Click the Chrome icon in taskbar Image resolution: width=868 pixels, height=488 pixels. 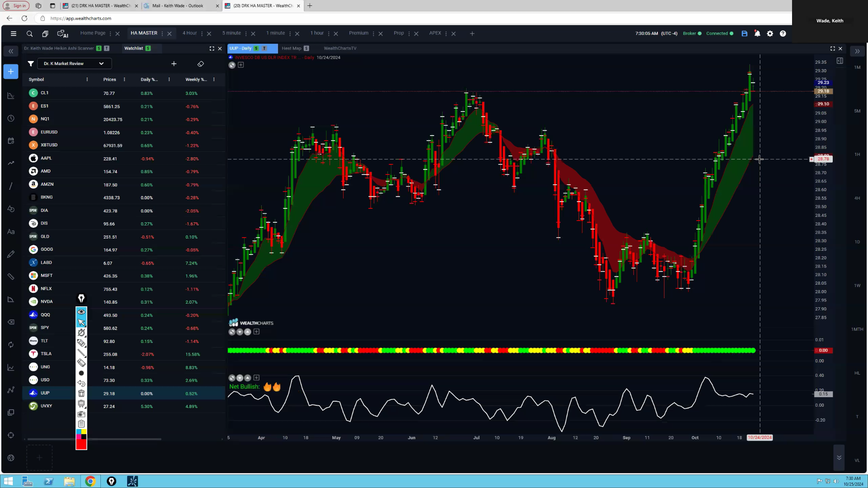click(90, 481)
